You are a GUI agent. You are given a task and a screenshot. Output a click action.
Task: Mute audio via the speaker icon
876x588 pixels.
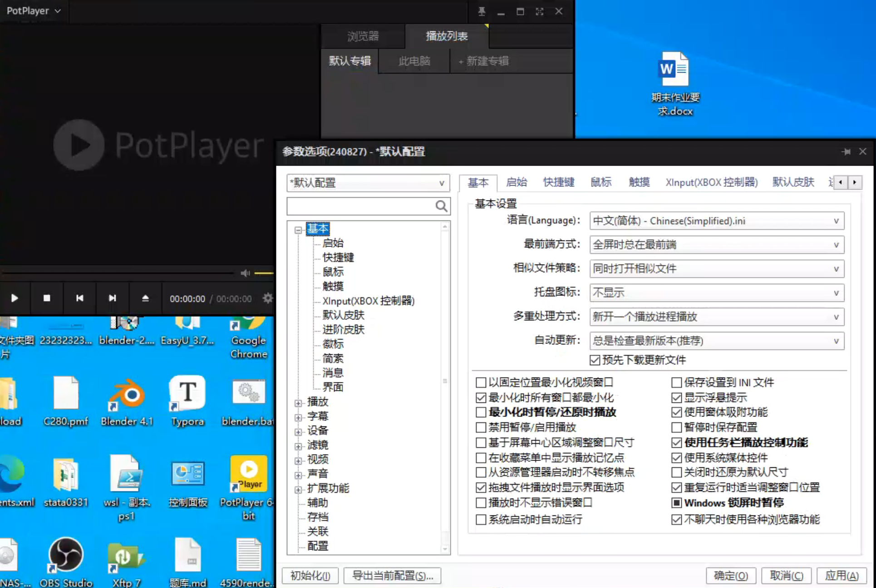245,273
